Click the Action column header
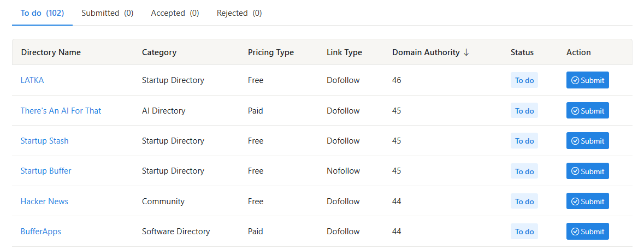This screenshot has height=249, width=644. 578,52
